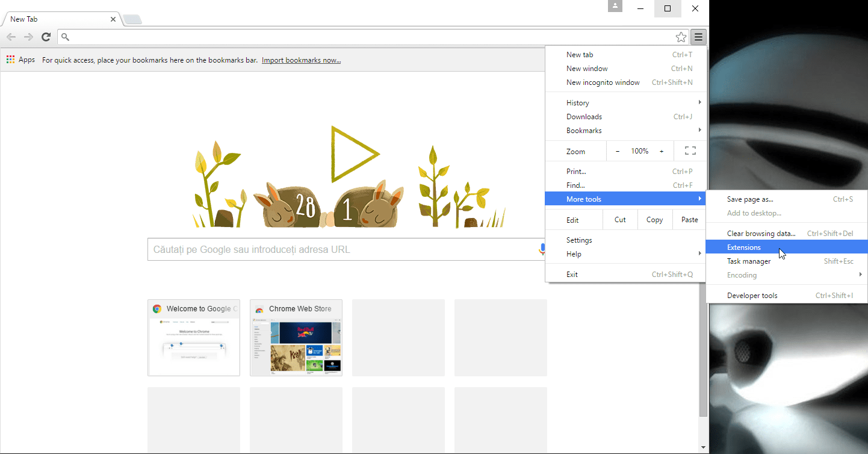Click the back navigation arrow
Image resolution: width=868 pixels, height=454 pixels.
[11, 37]
